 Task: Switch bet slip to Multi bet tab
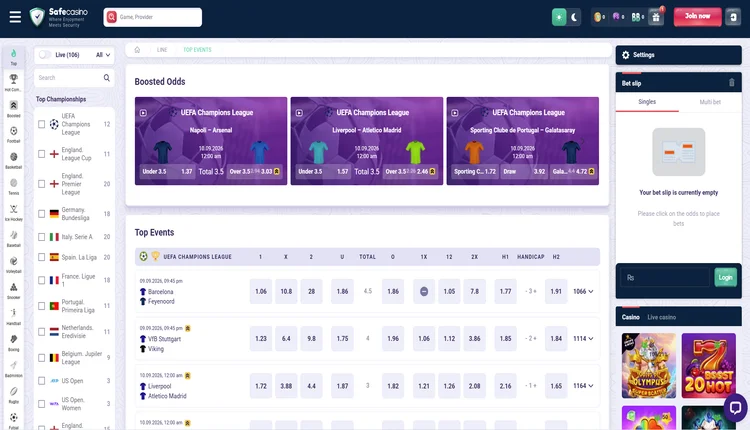pos(710,102)
